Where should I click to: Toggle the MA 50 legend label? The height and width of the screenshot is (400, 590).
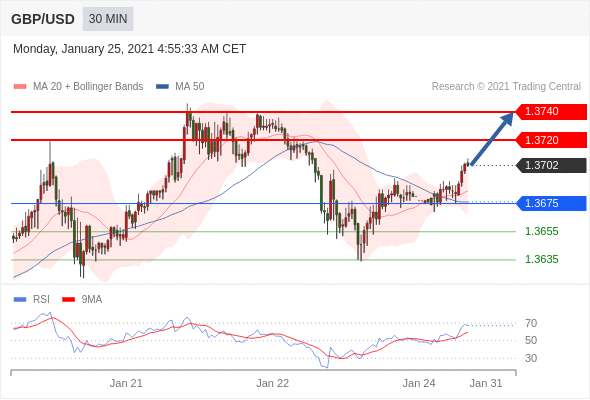[190, 87]
